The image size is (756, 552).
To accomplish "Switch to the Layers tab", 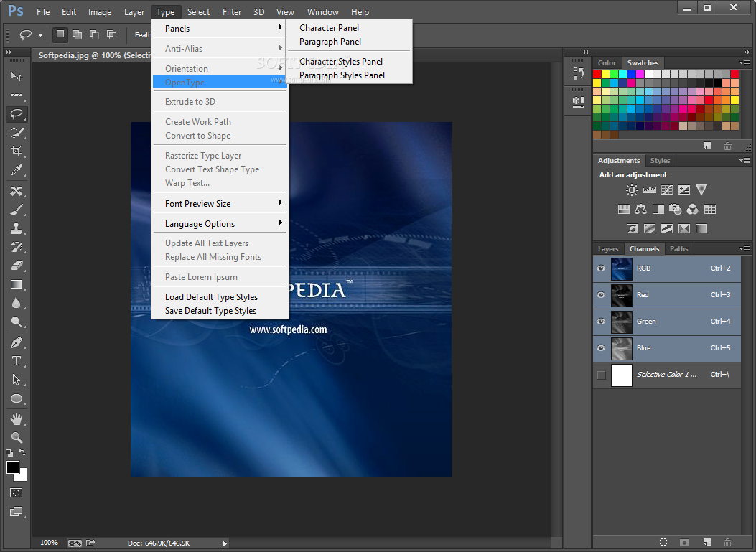I will point(608,249).
